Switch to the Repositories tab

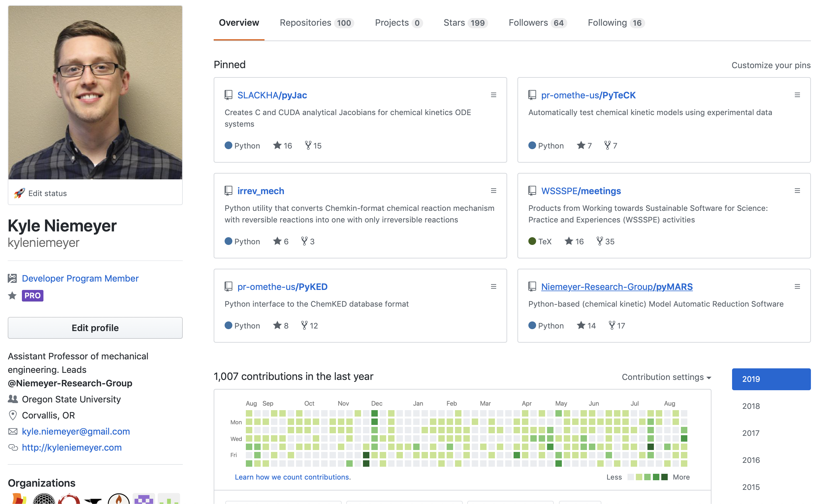(x=305, y=22)
